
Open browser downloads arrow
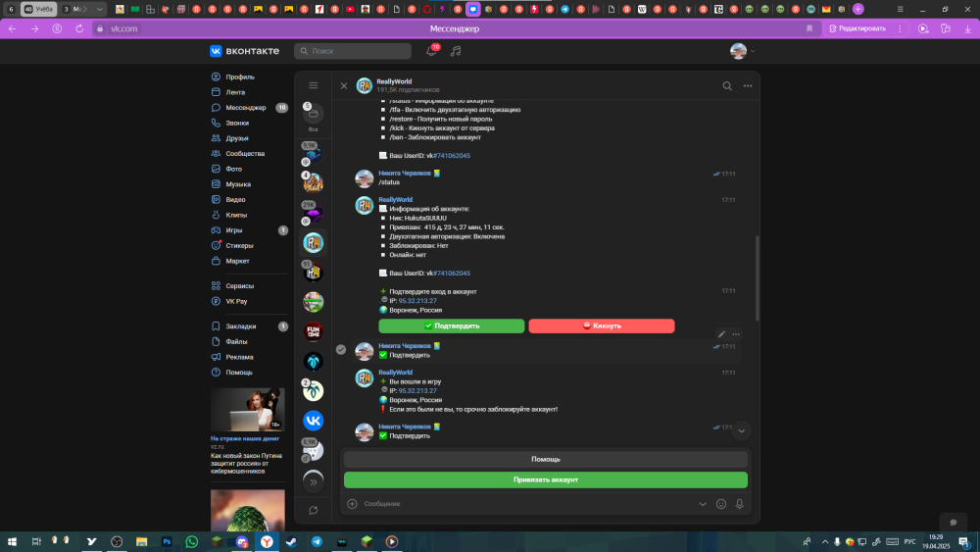[967, 28]
